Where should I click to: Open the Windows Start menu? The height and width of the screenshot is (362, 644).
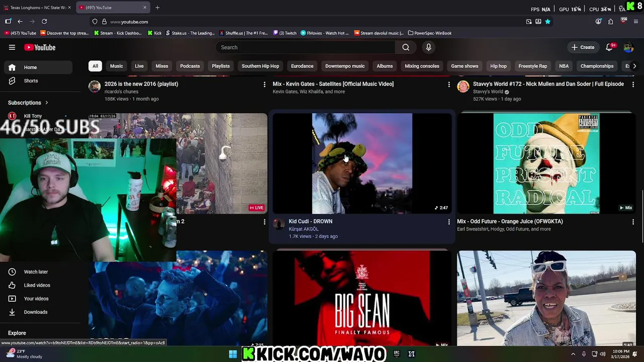pyautogui.click(x=233, y=354)
